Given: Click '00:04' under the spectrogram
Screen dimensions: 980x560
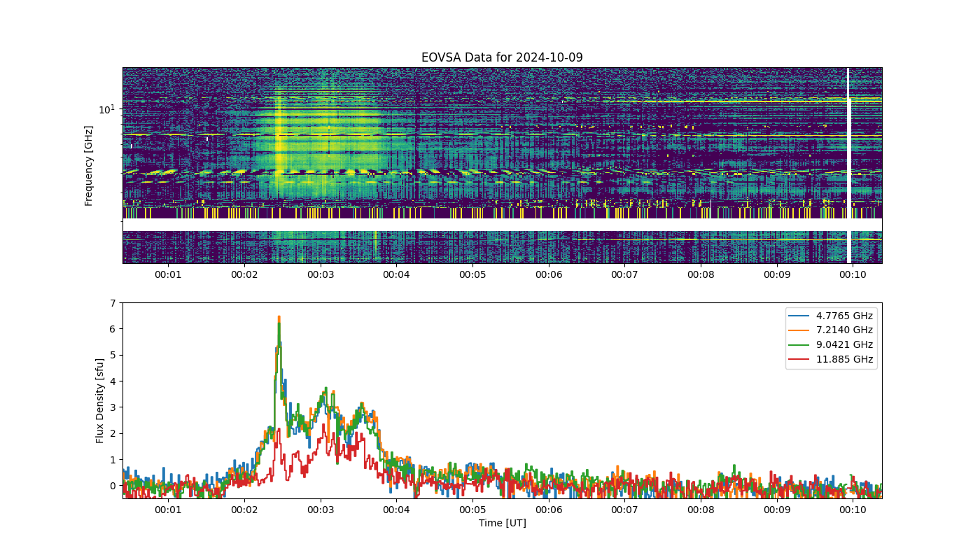Looking at the screenshot, I should pos(396,274).
